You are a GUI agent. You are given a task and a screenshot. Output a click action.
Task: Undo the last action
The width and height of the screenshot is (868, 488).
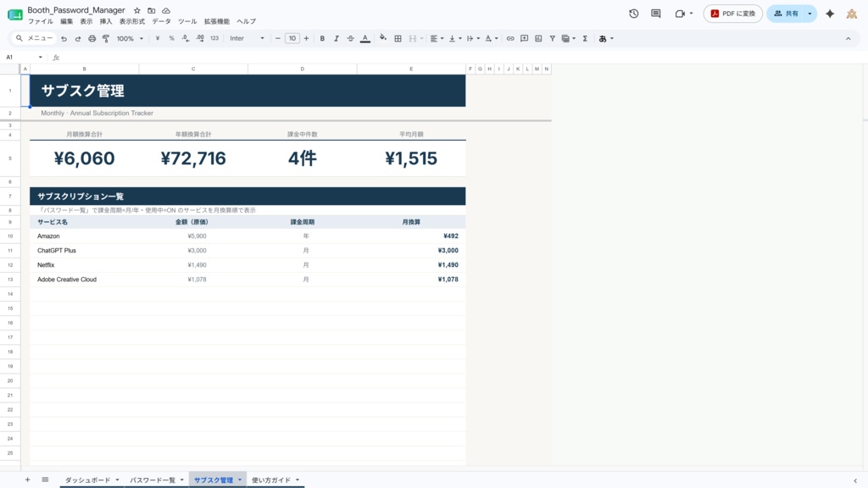click(x=64, y=39)
